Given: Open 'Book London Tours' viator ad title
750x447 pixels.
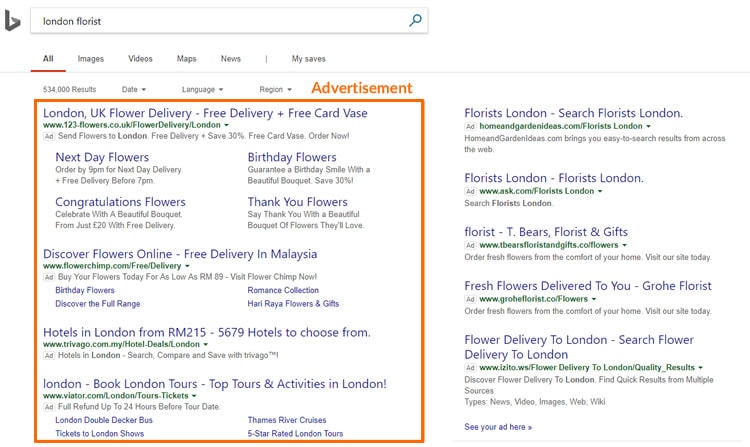Looking at the screenshot, I should pyautogui.click(x=215, y=384).
